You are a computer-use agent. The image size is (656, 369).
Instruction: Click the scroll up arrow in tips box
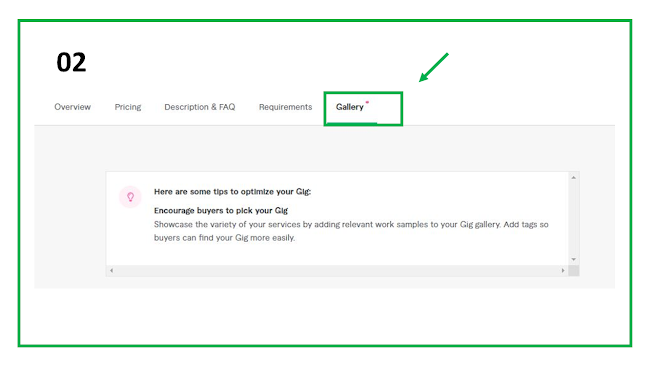click(x=574, y=177)
